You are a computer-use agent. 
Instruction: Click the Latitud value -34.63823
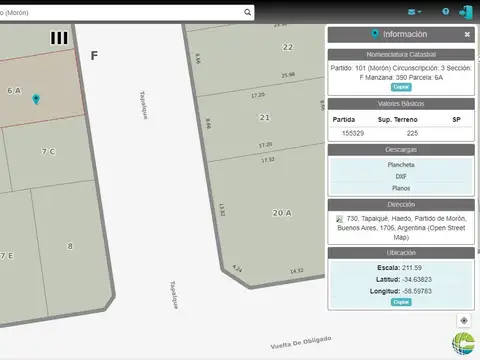click(417, 279)
